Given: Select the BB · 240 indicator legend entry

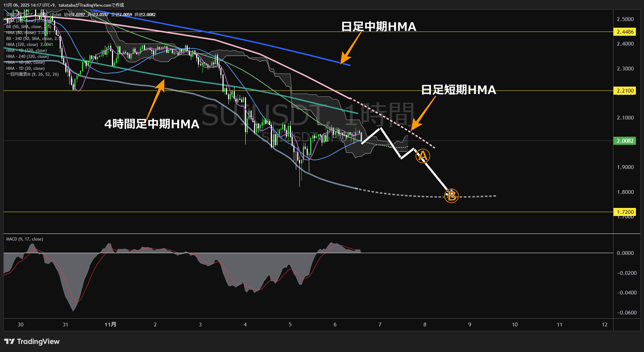Looking at the screenshot, I should click(34, 39).
